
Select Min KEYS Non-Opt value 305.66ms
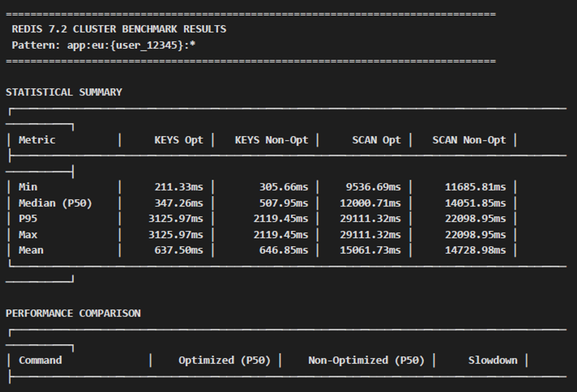[284, 187]
